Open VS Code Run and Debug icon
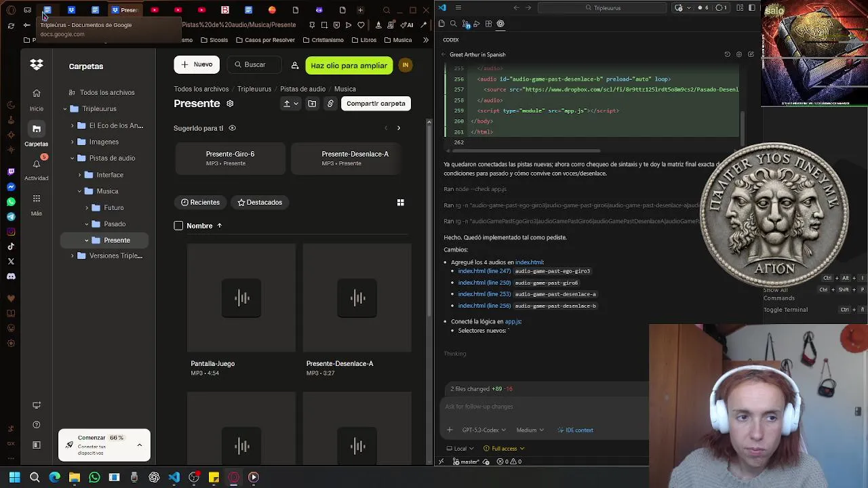868x488 pixels. (x=477, y=24)
